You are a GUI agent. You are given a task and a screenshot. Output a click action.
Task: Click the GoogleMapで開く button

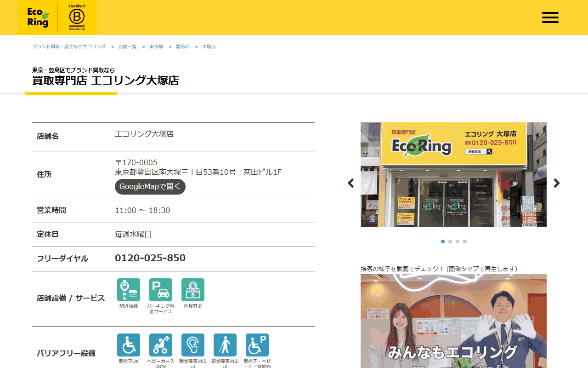point(150,187)
